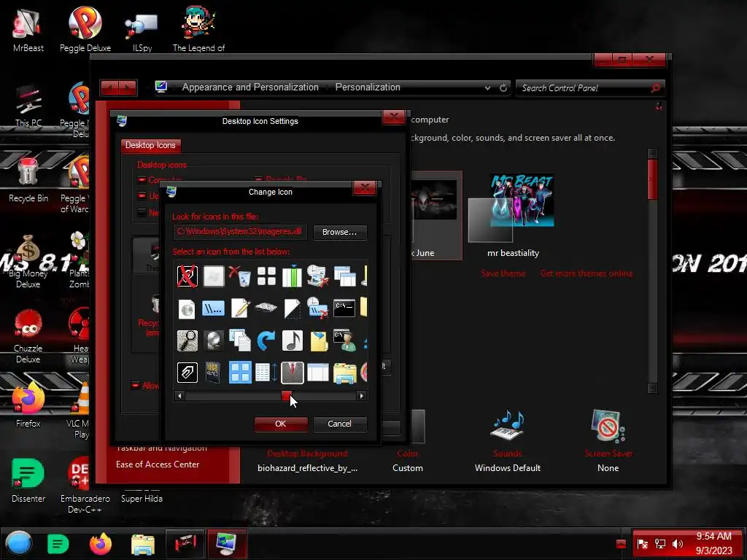Show hidden system tray icons

click(621, 544)
